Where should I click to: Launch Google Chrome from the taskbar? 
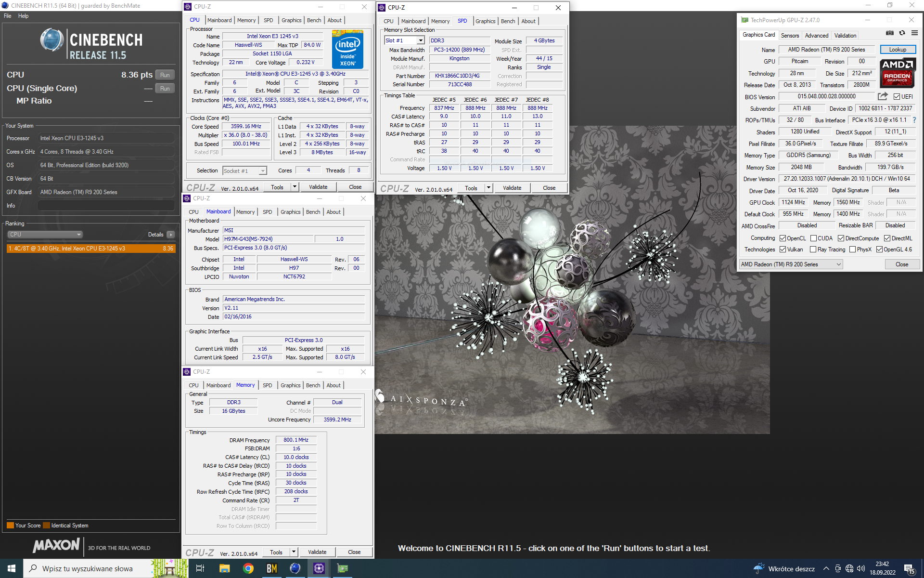[248, 568]
